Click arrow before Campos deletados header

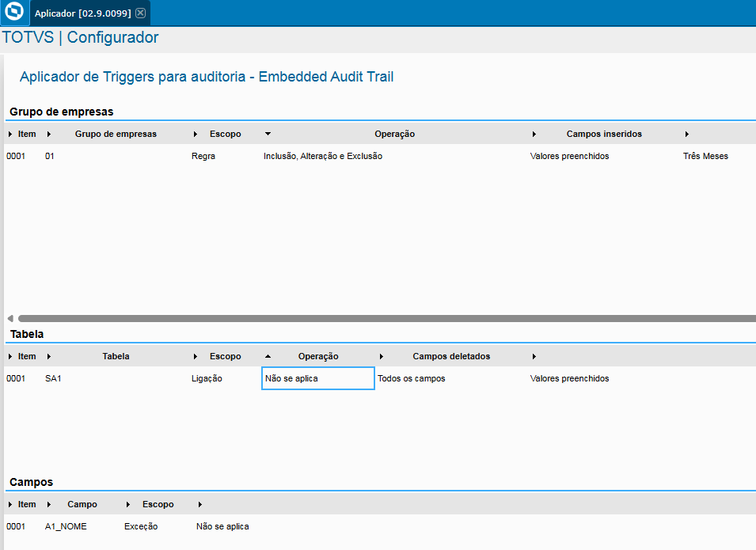[x=382, y=357]
